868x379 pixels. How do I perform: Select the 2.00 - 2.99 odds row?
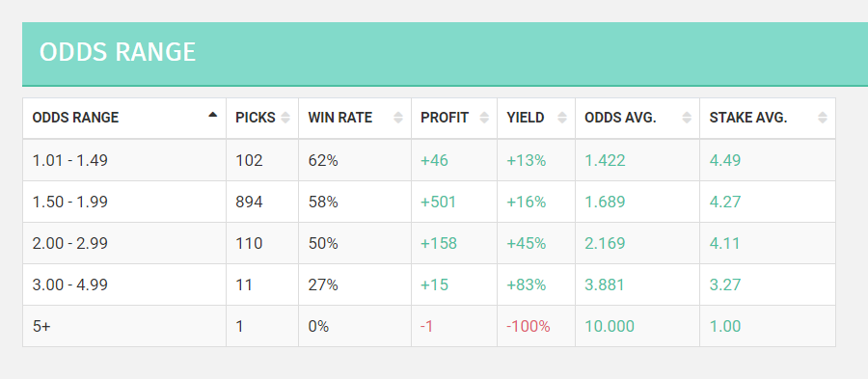click(429, 243)
